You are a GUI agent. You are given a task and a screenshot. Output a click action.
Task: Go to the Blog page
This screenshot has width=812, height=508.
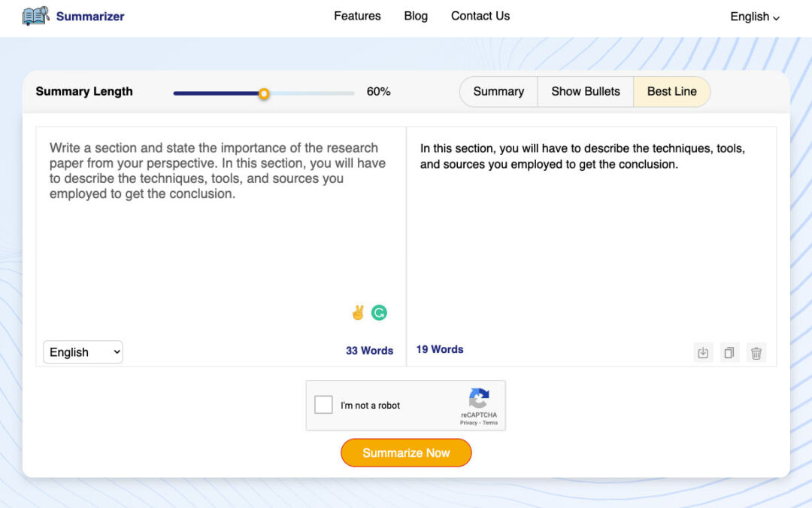click(416, 16)
